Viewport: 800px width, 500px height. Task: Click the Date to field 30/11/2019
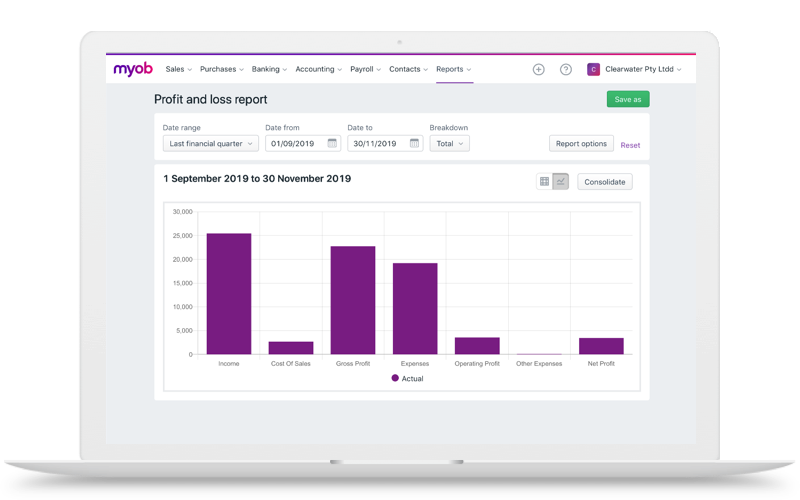(x=385, y=143)
